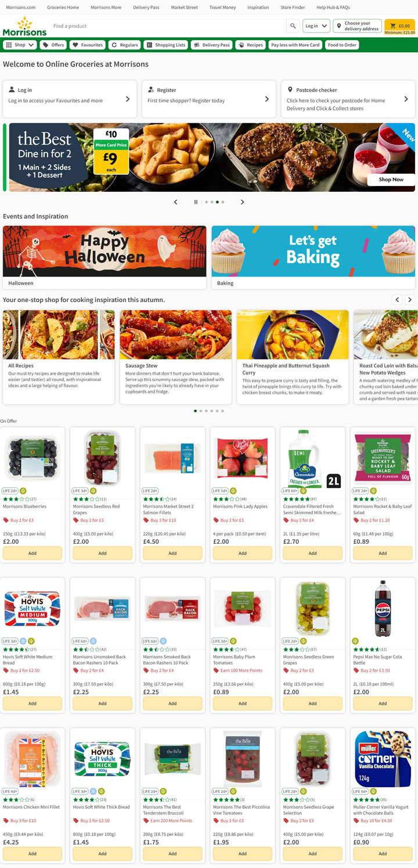Click previous arrow on recipe carousel

[x=397, y=300]
